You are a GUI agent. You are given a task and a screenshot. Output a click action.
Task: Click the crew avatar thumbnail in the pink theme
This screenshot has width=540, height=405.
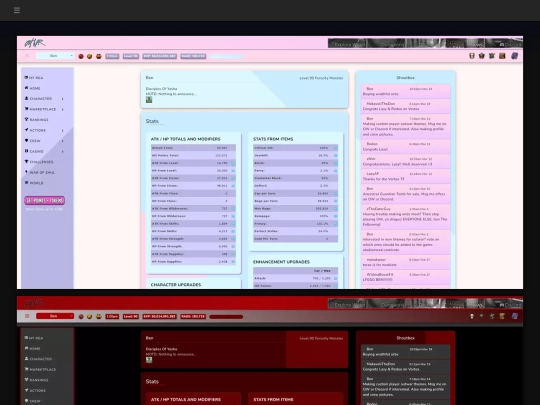149,100
